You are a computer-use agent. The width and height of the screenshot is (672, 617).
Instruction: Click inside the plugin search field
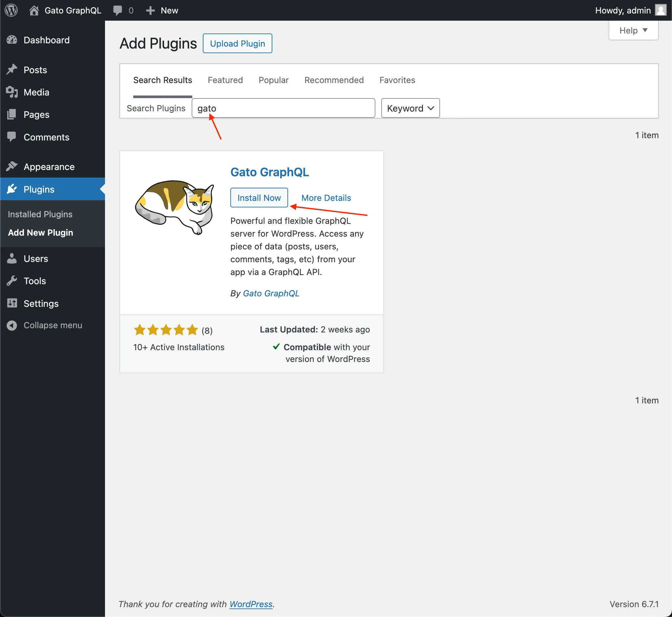tap(283, 108)
